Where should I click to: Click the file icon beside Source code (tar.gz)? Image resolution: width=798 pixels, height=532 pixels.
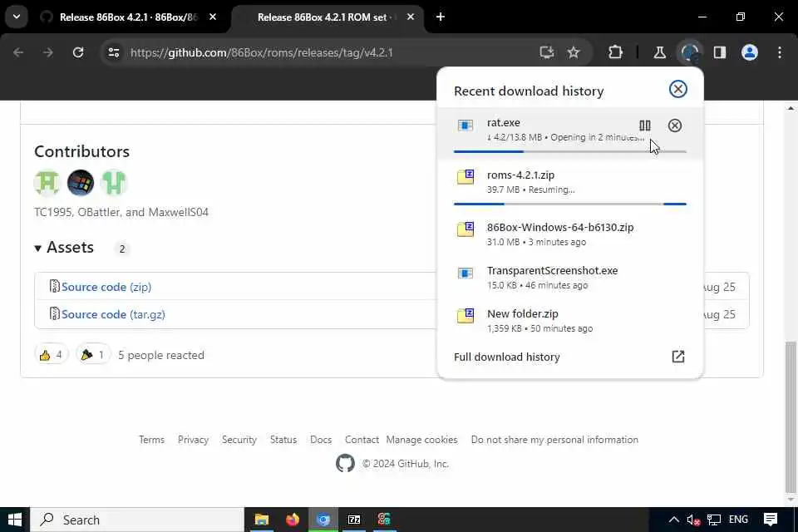click(x=55, y=313)
